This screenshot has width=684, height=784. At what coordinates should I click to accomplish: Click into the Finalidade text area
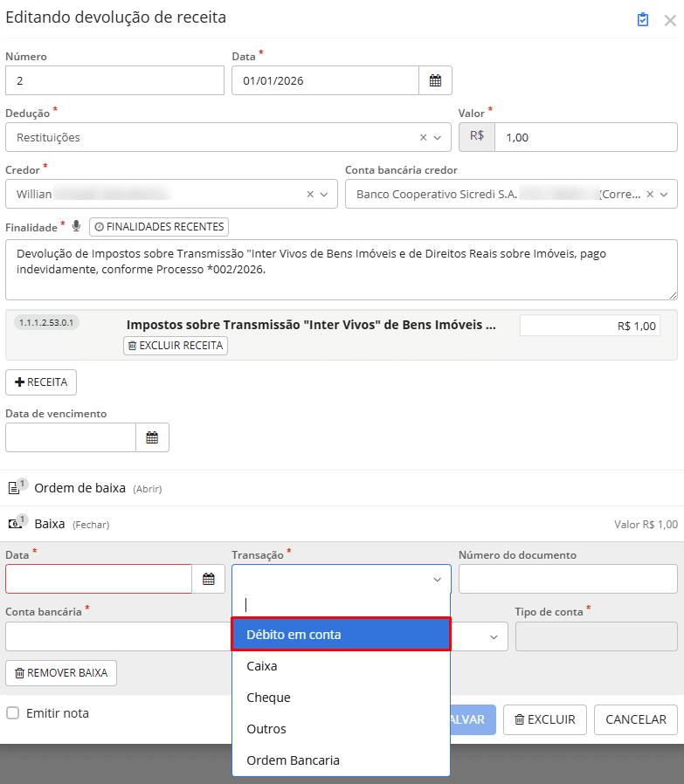click(x=342, y=270)
